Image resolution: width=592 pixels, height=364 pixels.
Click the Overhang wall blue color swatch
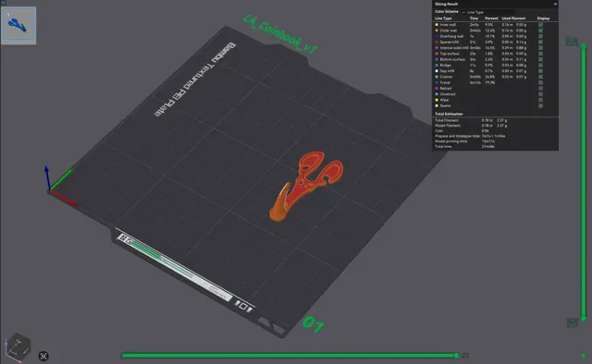pos(437,36)
